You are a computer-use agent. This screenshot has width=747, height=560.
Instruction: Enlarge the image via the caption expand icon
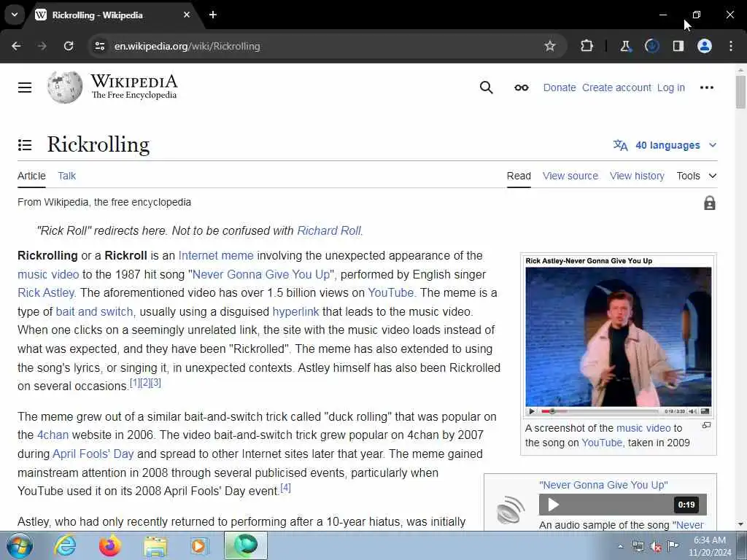point(706,425)
